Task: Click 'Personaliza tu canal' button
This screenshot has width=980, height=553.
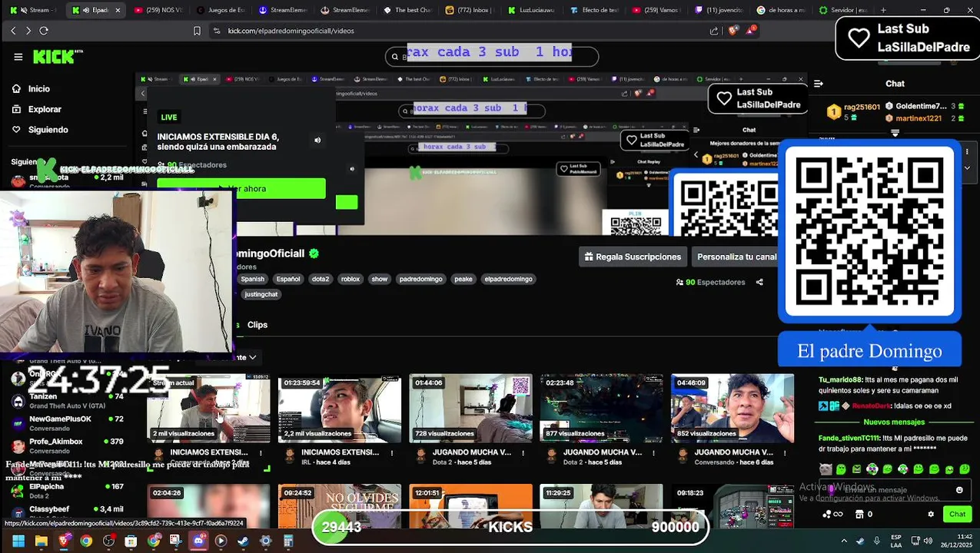Action: [736, 257]
